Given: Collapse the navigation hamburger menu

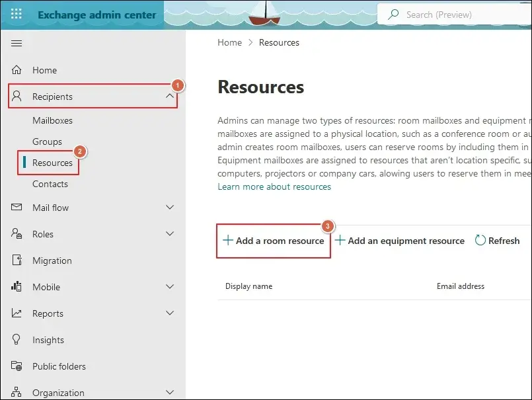Looking at the screenshot, I should 17,43.
